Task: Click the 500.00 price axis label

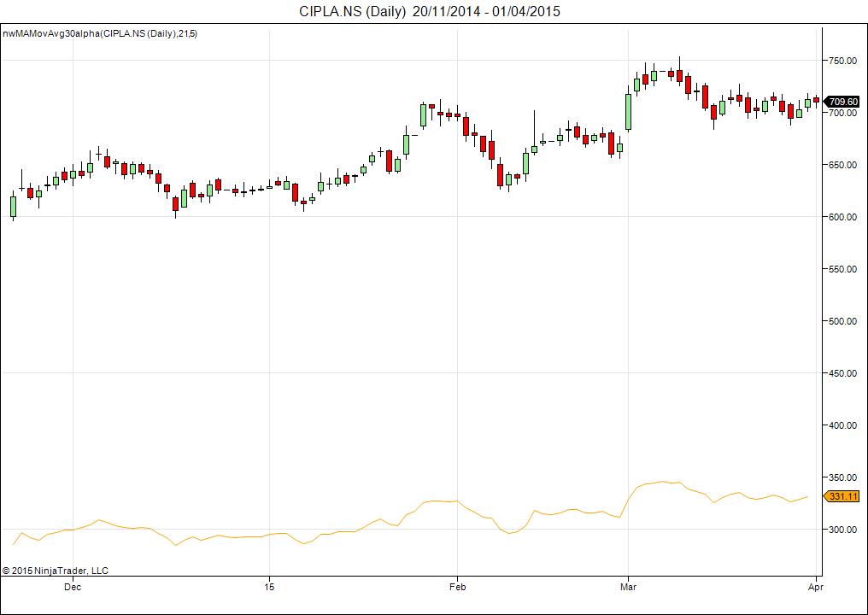Action: (x=842, y=321)
